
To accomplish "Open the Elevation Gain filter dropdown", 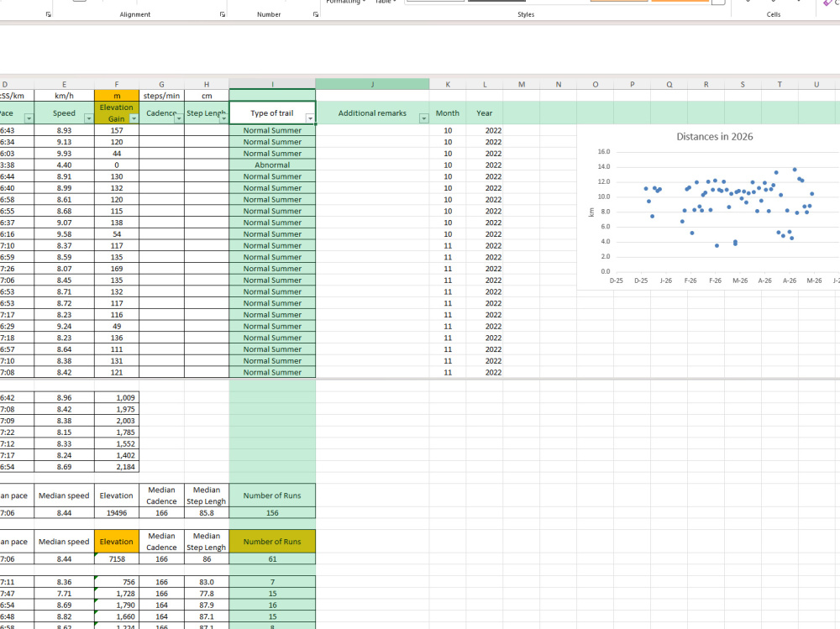I will tap(134, 118).
